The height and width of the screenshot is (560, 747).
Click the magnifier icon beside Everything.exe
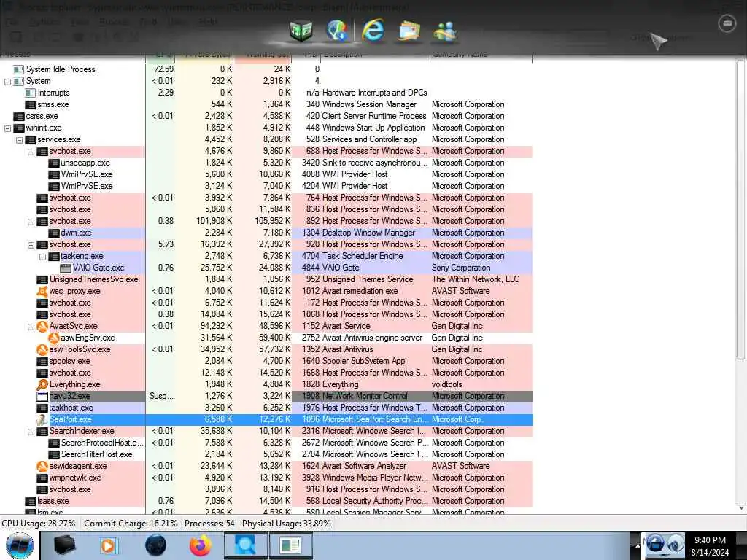[42, 384]
